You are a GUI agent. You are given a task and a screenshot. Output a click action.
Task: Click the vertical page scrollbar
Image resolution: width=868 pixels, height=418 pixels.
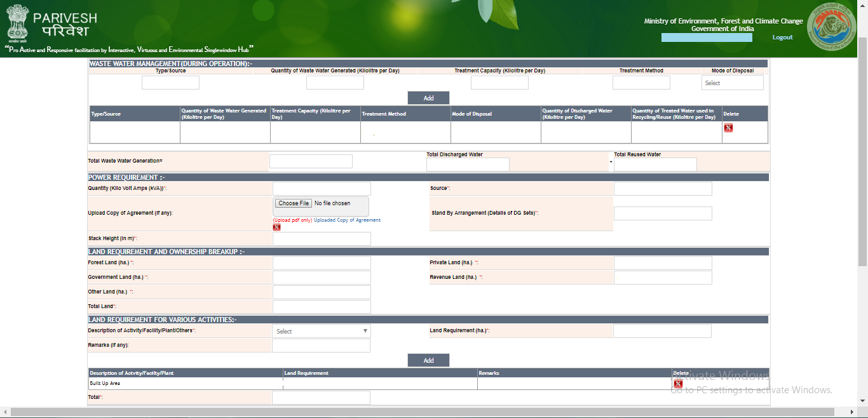[862, 152]
